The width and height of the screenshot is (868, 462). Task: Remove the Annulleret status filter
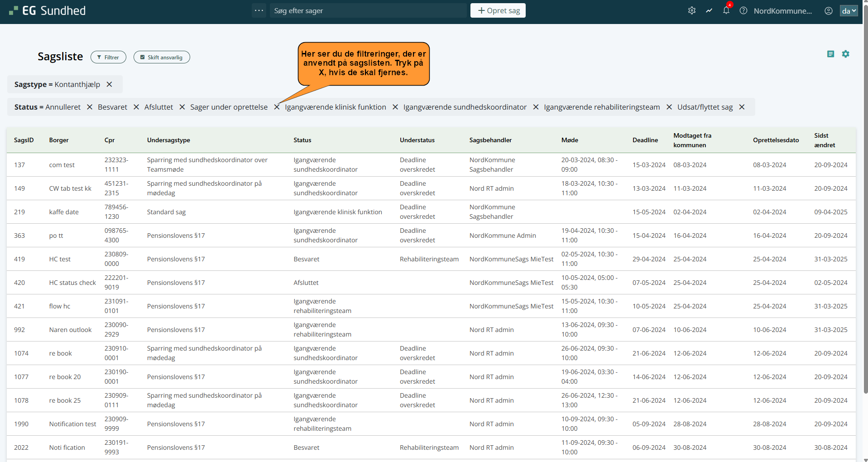[90, 107]
